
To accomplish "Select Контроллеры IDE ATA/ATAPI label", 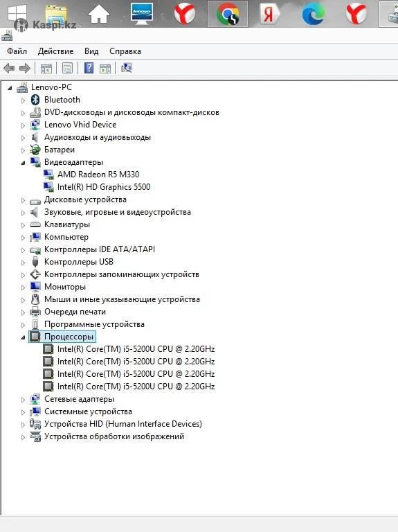I will [x=100, y=249].
